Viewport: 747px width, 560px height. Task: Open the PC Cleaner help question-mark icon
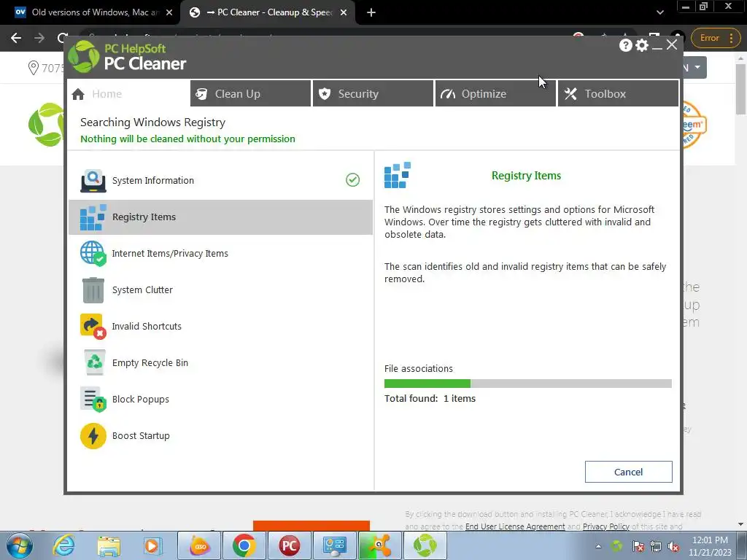click(625, 45)
